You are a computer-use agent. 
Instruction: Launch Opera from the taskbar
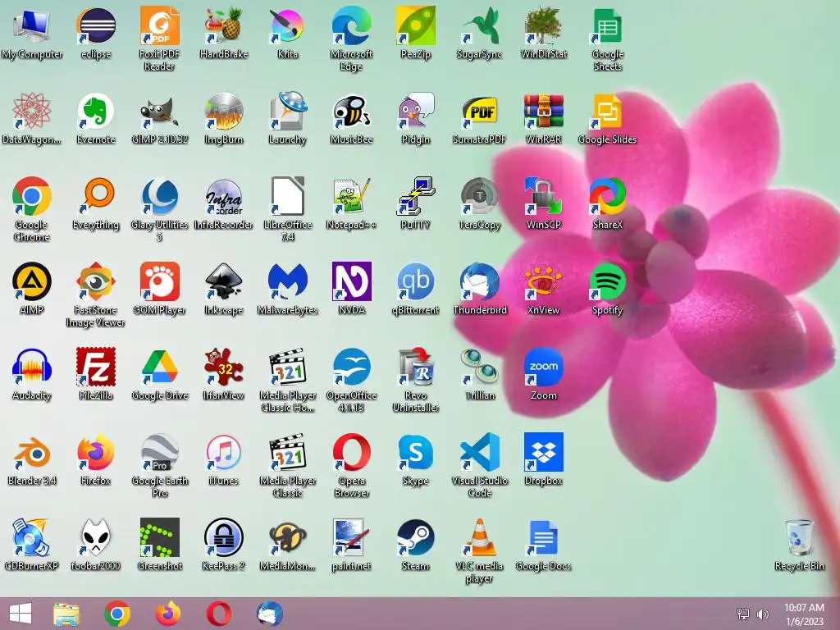[219, 614]
